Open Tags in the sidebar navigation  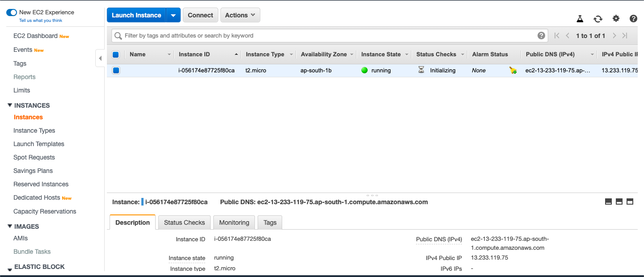point(20,63)
